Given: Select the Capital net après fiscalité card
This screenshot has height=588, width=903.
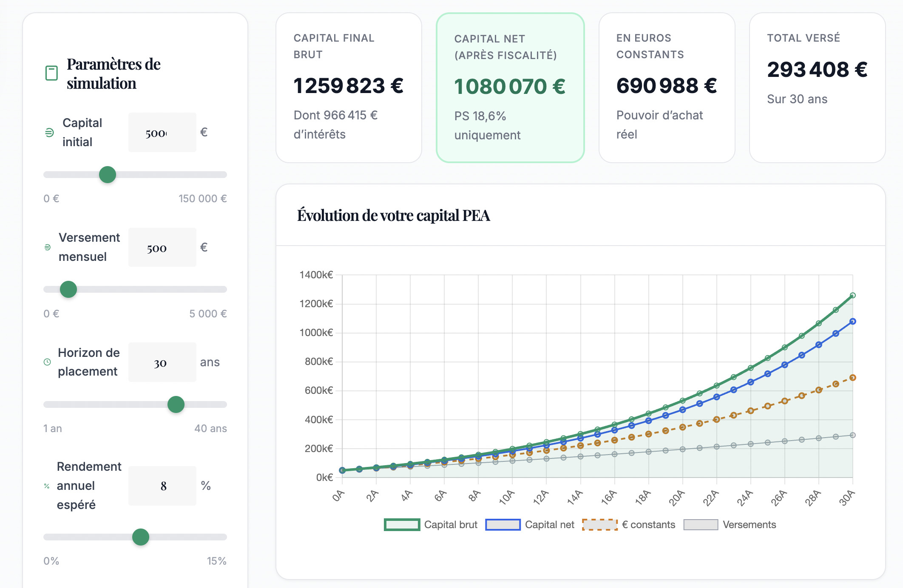Looking at the screenshot, I should 510,88.
